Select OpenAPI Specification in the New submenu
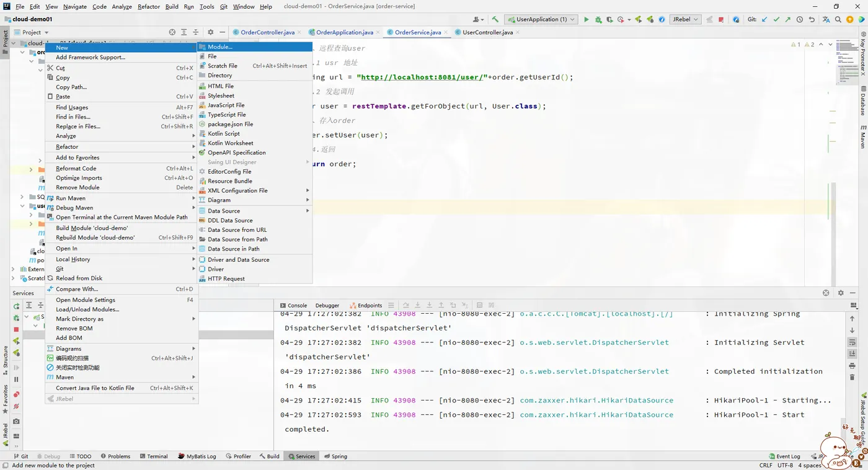Screen dimensions: 868x470 [x=255, y=153]
